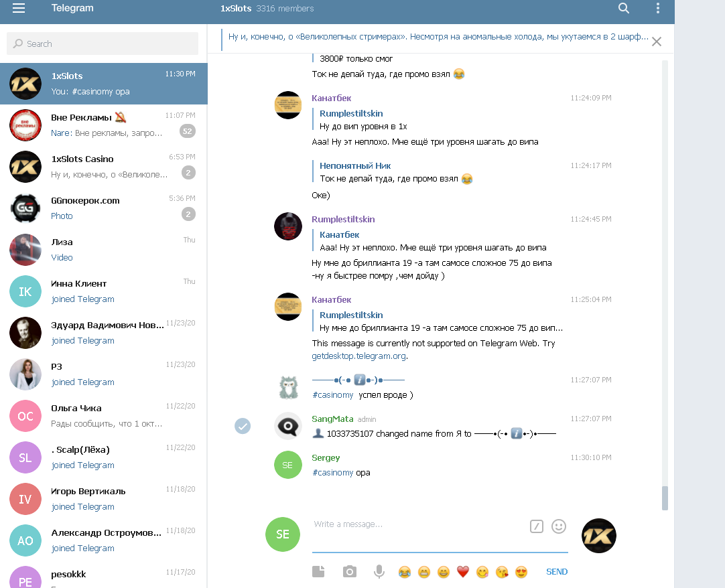725x588 pixels.
Task: Click the microphone voice message icon
Action: click(x=379, y=571)
